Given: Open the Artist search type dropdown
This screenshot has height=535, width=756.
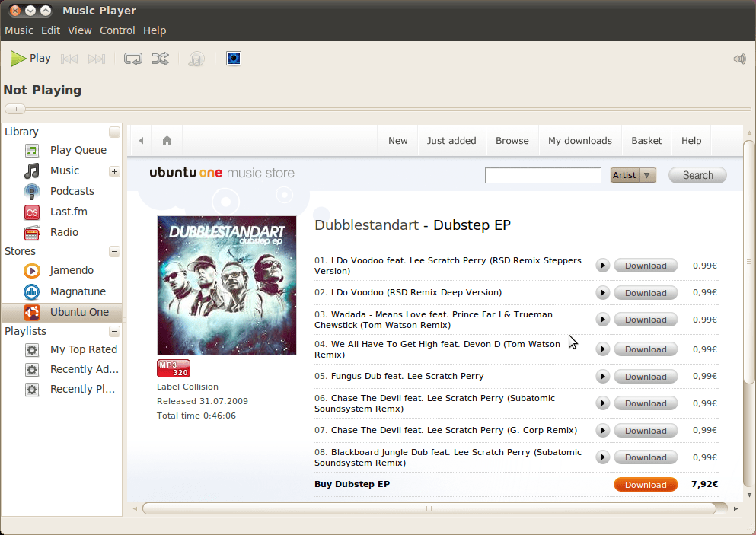Looking at the screenshot, I should point(633,176).
